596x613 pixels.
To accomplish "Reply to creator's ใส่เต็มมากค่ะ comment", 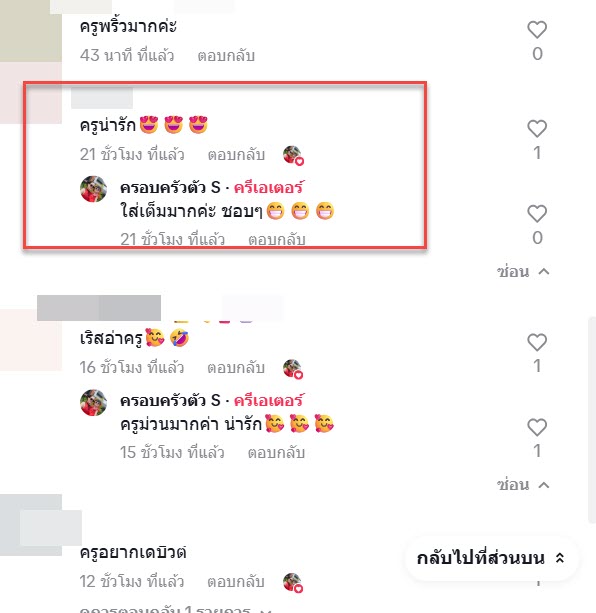I will click(x=276, y=239).
